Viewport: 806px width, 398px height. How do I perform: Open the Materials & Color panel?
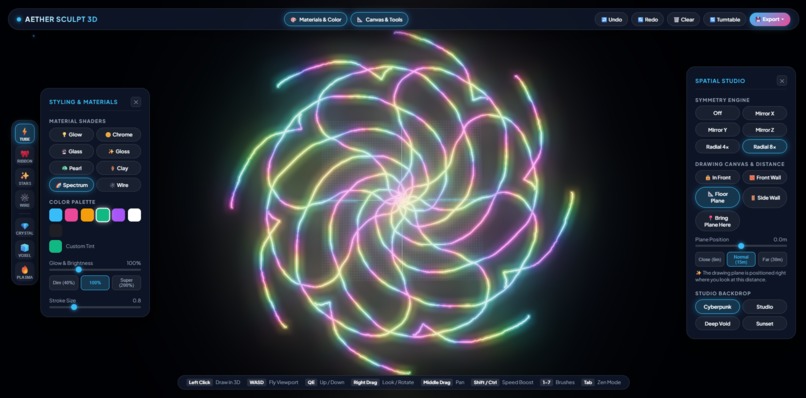(x=316, y=20)
